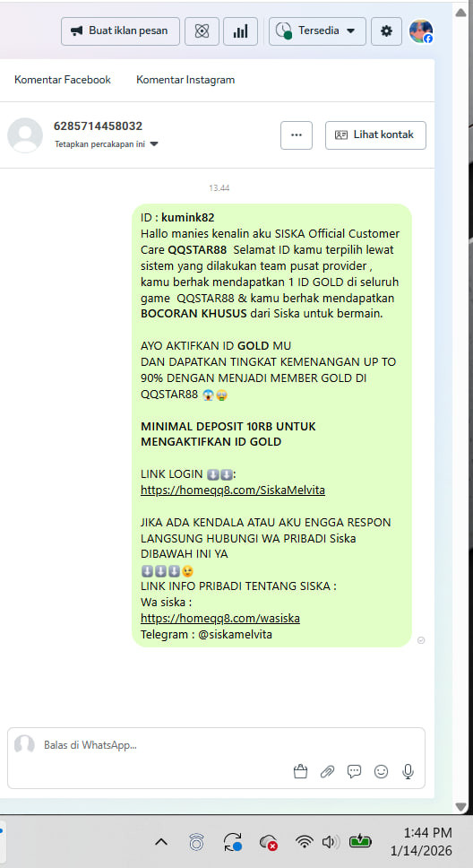Open the three-dots more options menu
Viewport: 473px width, 868px height.
(x=297, y=135)
